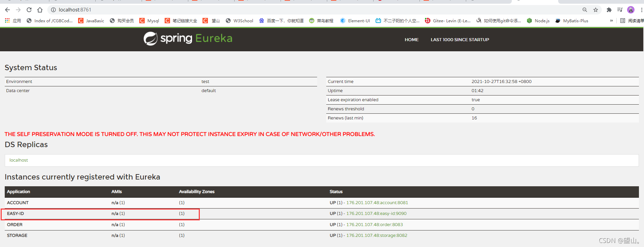Click the Spring Eureka logo

click(188, 38)
